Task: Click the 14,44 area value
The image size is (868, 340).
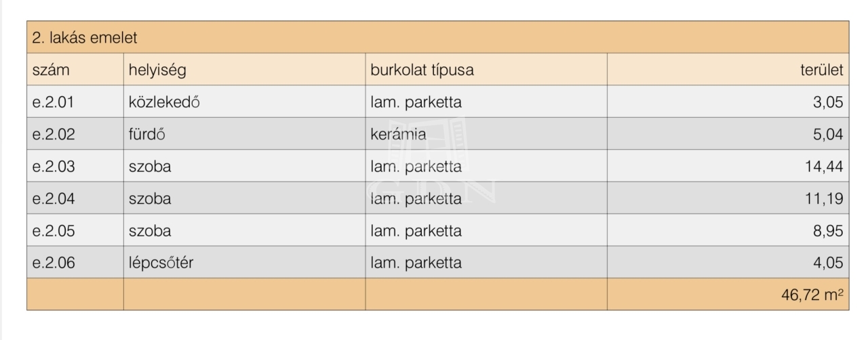Action: (x=824, y=167)
